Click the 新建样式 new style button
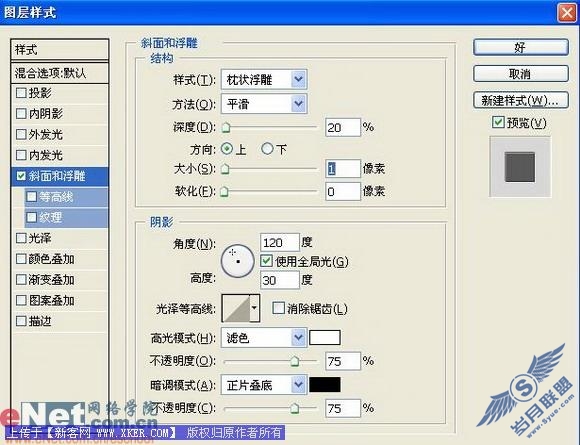Viewport: 580px width, 445px height. point(520,100)
